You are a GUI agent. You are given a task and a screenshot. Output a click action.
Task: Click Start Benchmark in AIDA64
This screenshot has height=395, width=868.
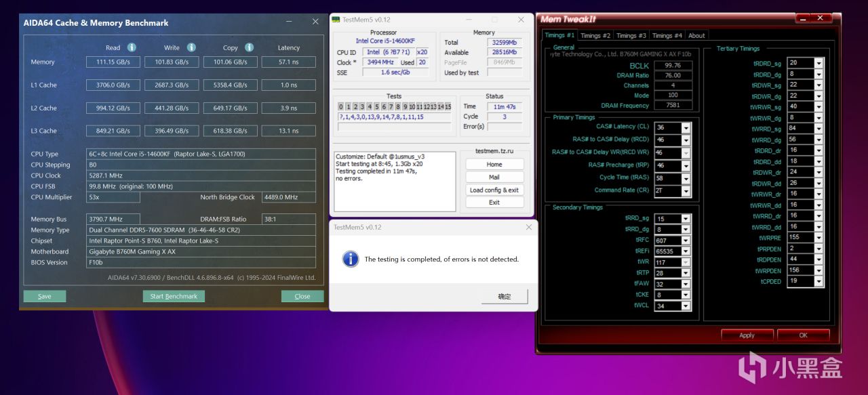(174, 296)
